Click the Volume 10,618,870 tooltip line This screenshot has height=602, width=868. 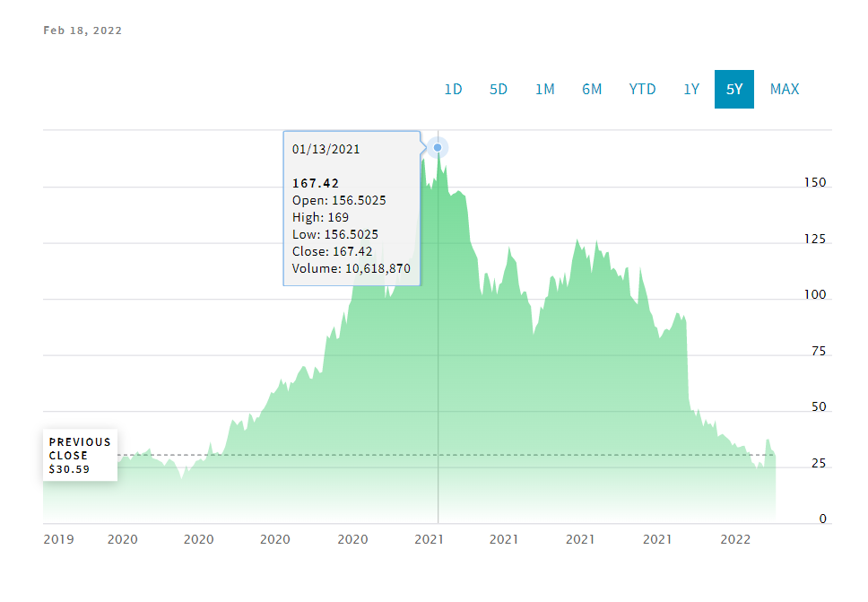351,268
